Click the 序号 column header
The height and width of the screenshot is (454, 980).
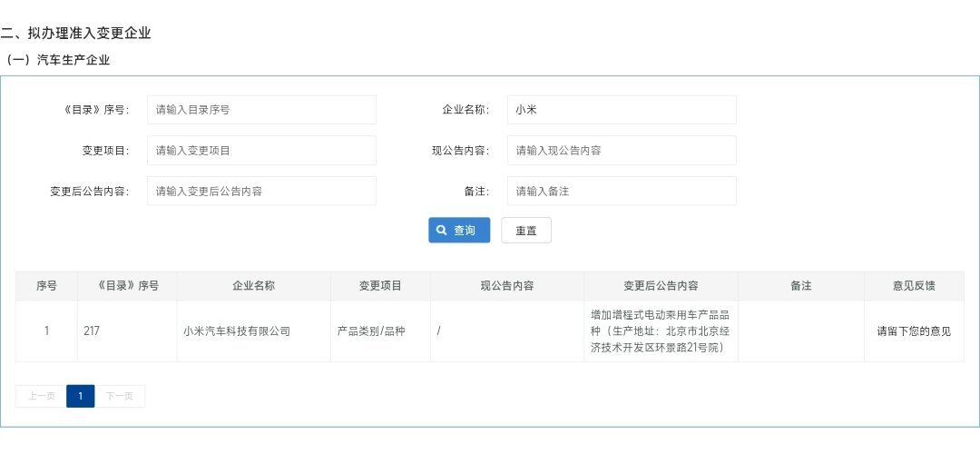point(46,286)
